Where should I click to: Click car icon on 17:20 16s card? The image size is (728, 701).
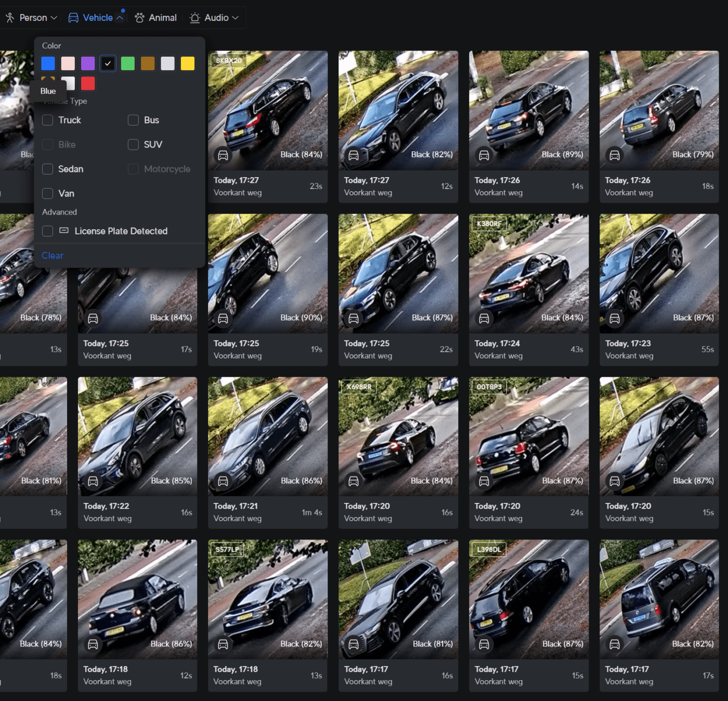354,482
